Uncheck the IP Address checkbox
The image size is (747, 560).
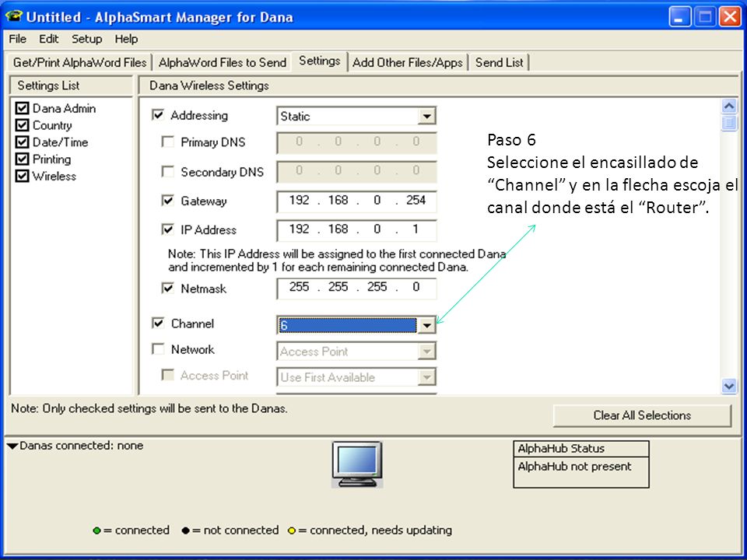(168, 229)
